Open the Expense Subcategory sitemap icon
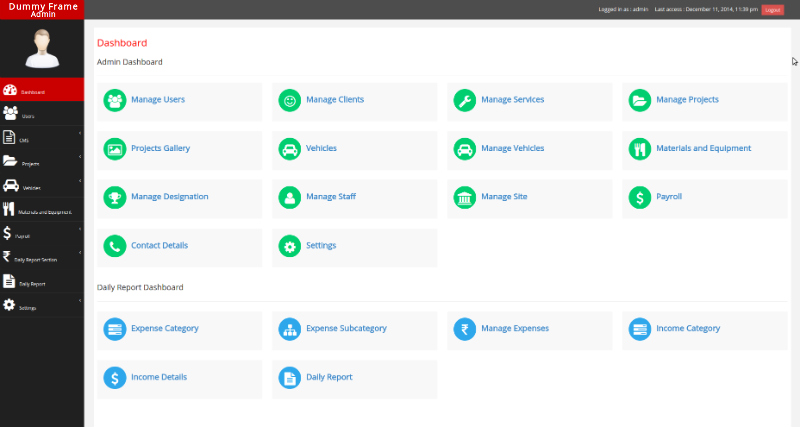800x427 pixels. point(290,329)
